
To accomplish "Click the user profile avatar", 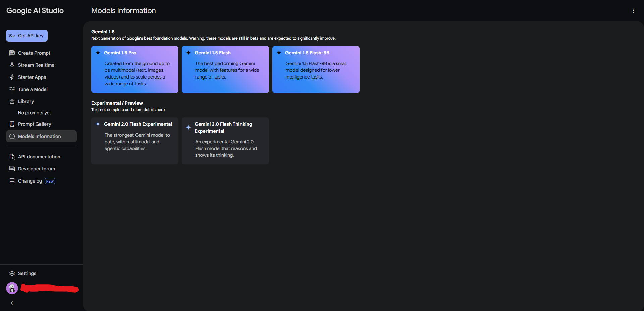I will tap(12, 288).
